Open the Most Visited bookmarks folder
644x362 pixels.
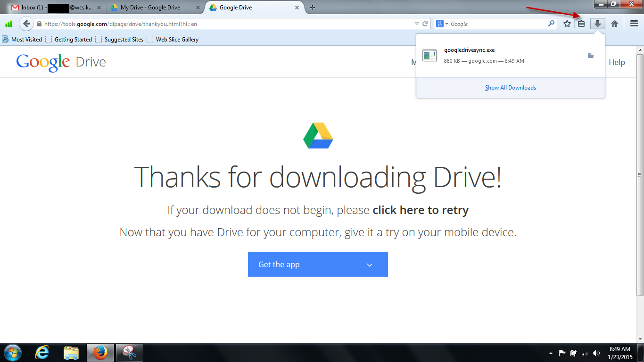coord(22,40)
